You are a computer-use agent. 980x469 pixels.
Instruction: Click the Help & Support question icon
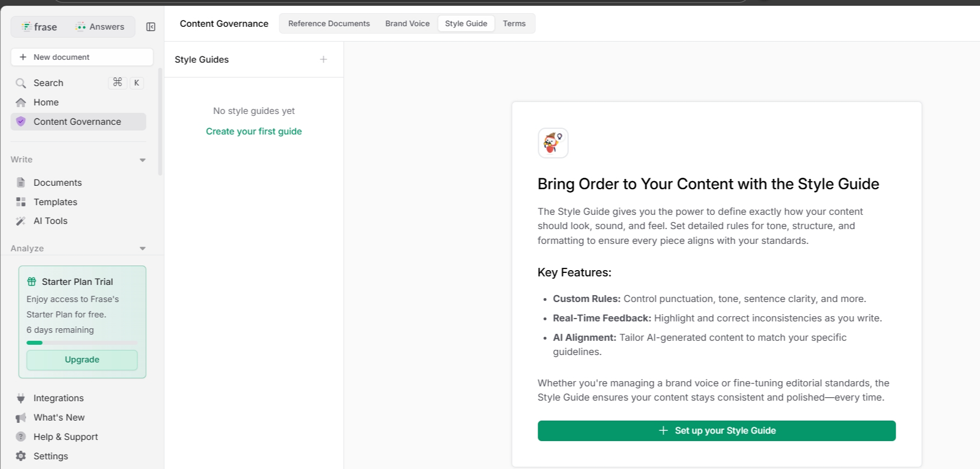point(21,437)
